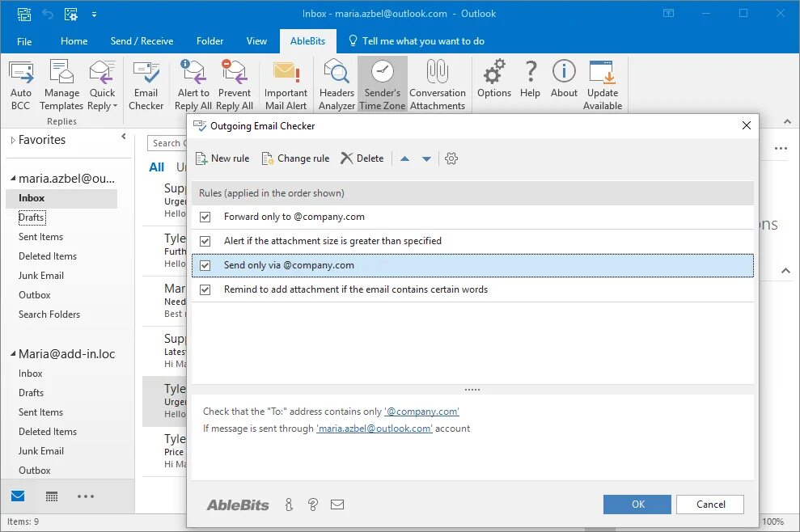Click the pane splitter dots handle

point(472,390)
